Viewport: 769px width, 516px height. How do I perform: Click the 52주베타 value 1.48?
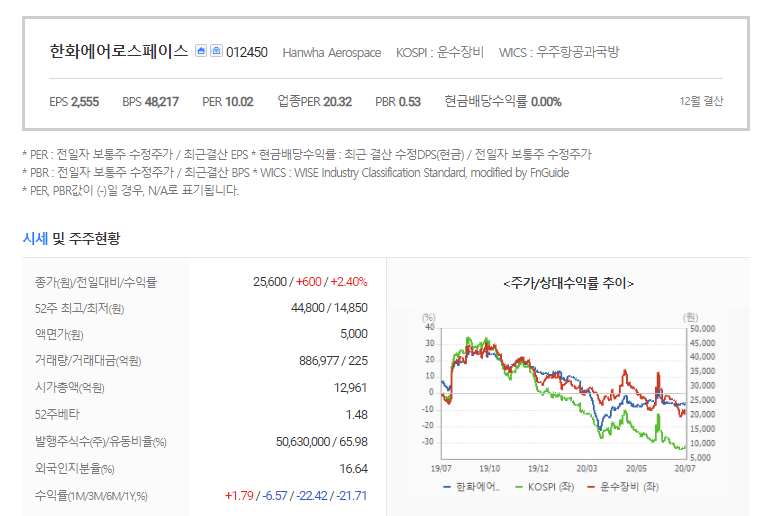[x=357, y=414]
